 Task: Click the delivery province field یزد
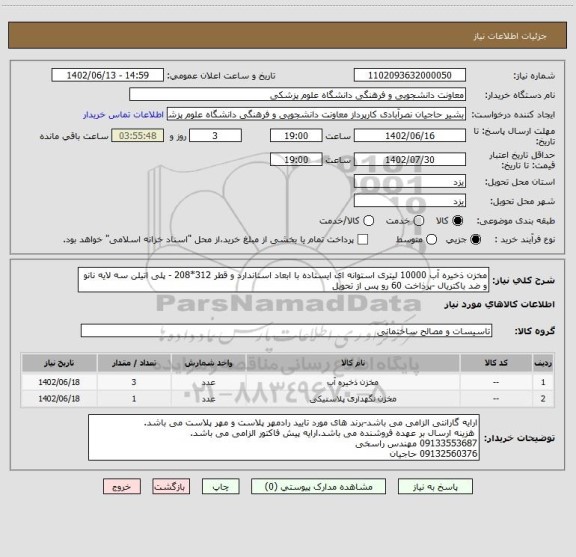pyautogui.click(x=410, y=182)
